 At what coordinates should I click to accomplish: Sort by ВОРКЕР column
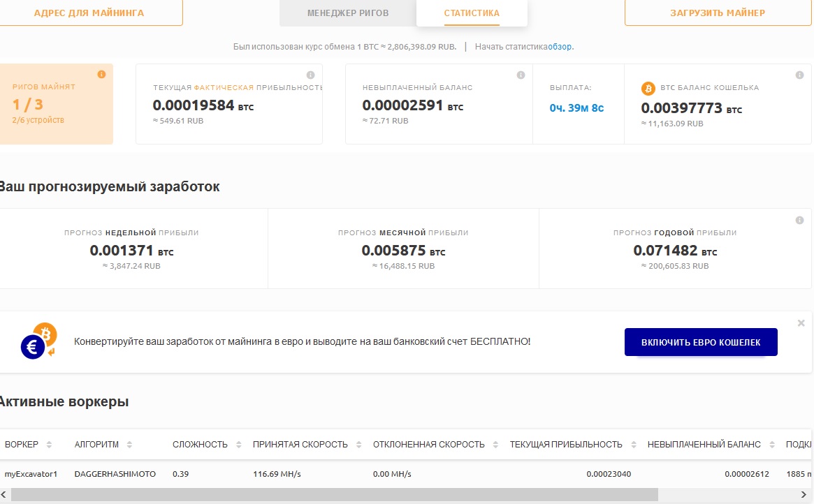[x=49, y=445]
